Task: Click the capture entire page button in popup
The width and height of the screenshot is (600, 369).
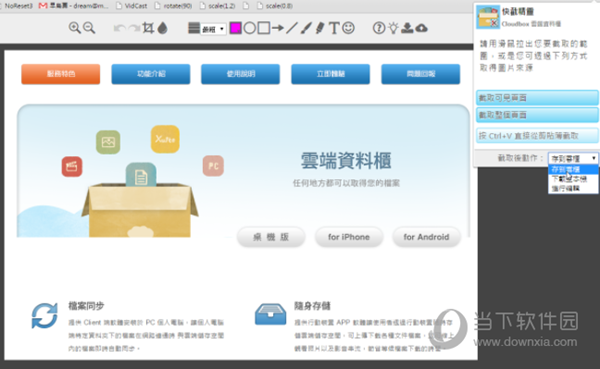Action: coord(537,115)
